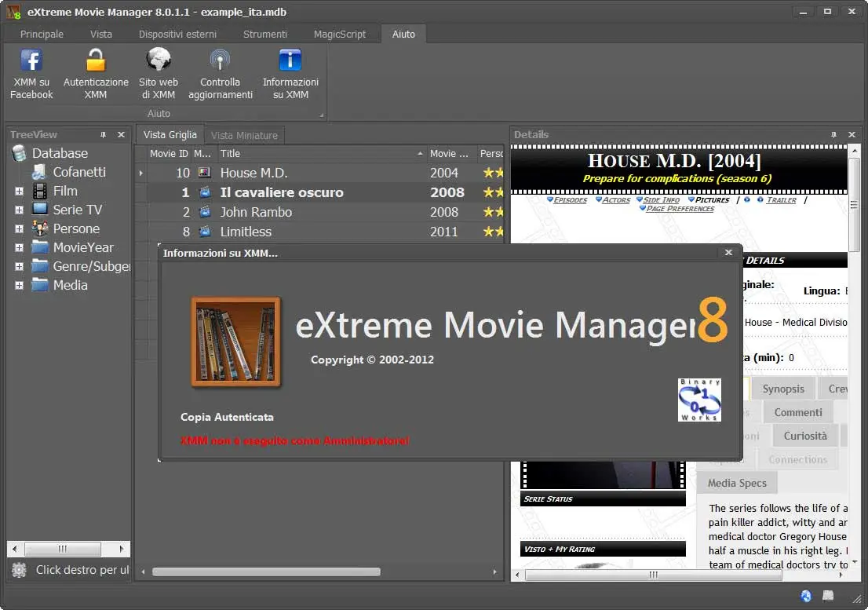Expand the Persone tree node

point(19,228)
